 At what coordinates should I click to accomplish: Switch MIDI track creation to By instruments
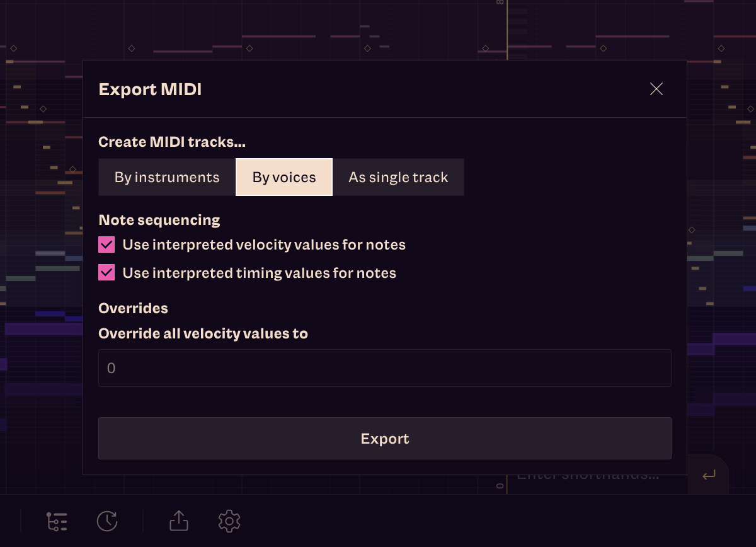point(166,177)
